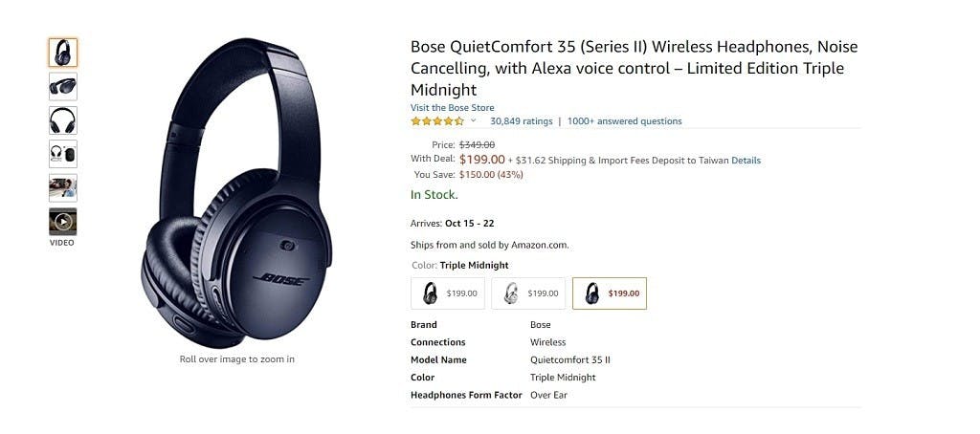
Task: Open the 30,849 ratings link
Action: click(522, 121)
